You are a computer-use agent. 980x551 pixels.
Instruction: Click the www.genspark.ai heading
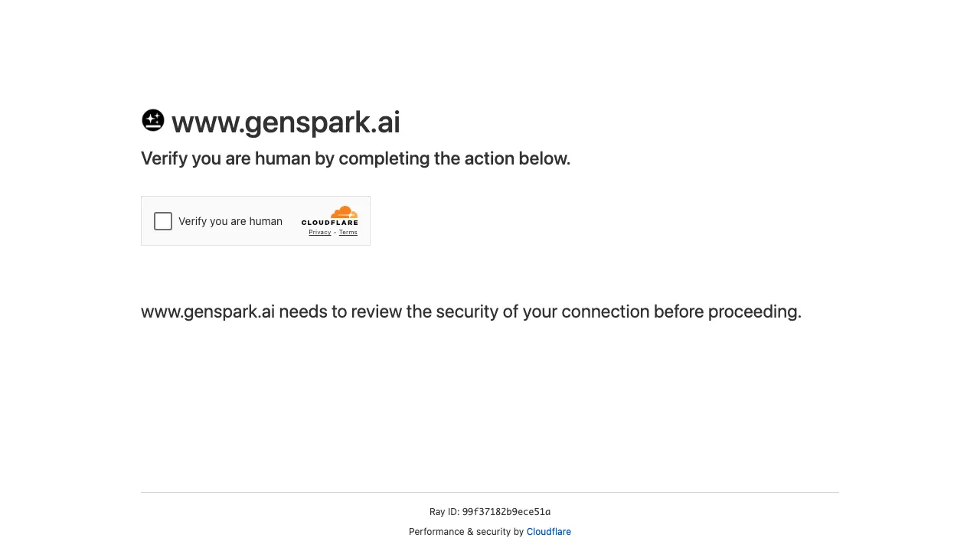click(x=285, y=122)
